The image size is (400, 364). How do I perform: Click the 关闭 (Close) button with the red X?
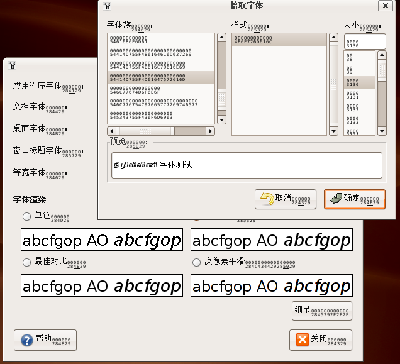321,340
